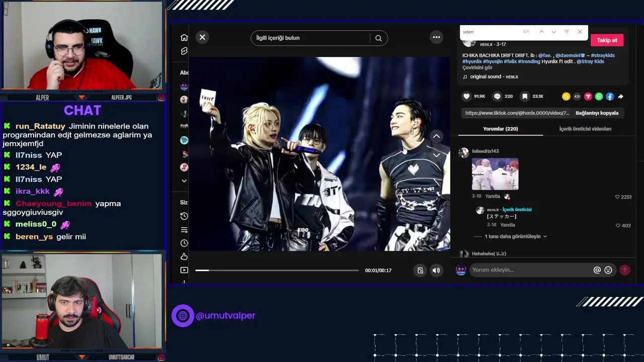Bookmark the video with the save icon

coord(525,97)
